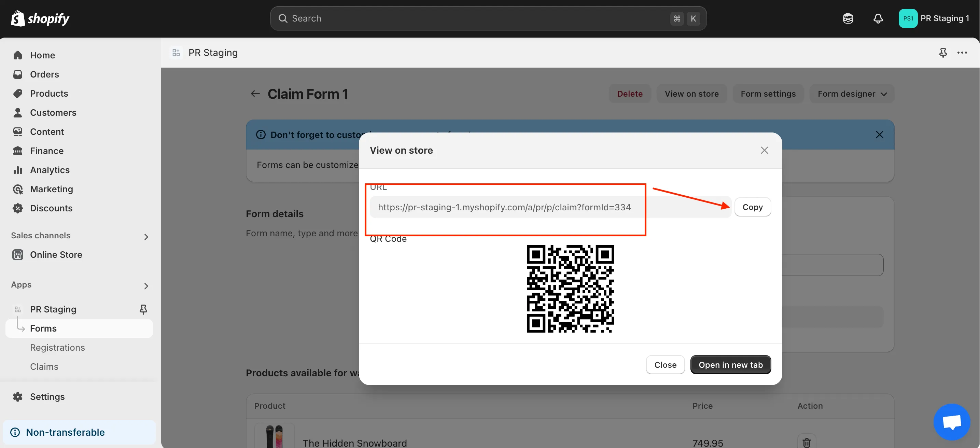Viewport: 980px width, 448px height.
Task: Expand the Form designer dropdown
Action: (x=852, y=94)
